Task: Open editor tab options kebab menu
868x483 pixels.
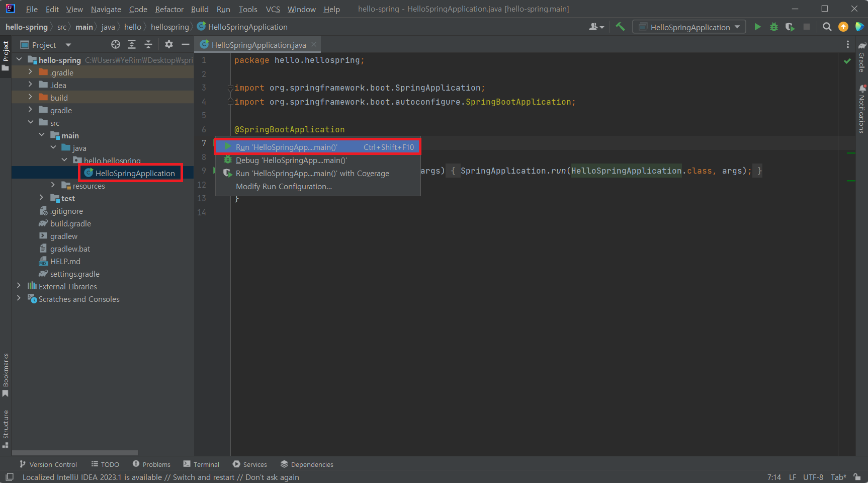Action: pos(848,44)
